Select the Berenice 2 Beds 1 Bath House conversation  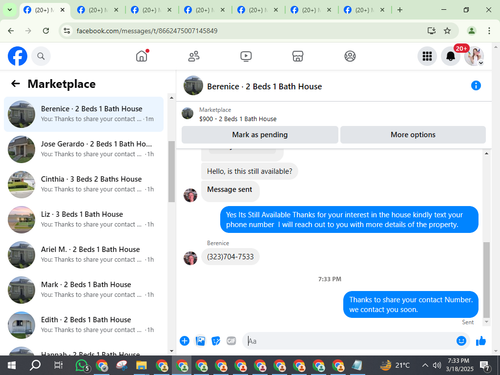point(84,114)
